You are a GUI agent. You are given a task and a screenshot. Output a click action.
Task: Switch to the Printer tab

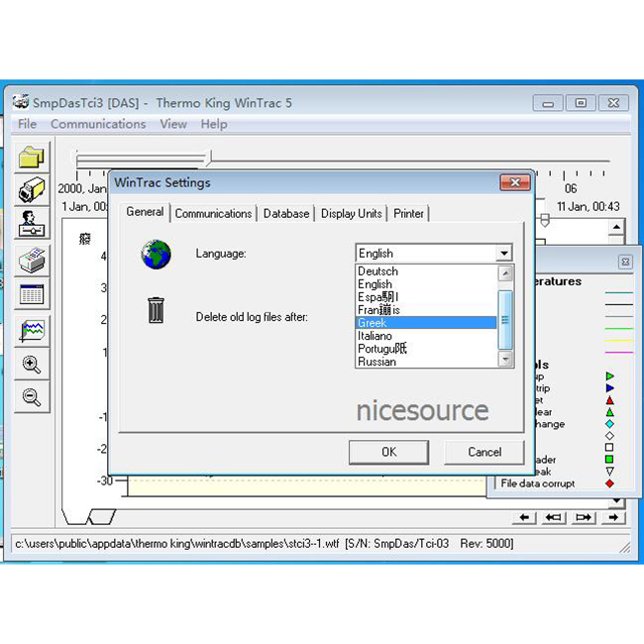point(408,214)
